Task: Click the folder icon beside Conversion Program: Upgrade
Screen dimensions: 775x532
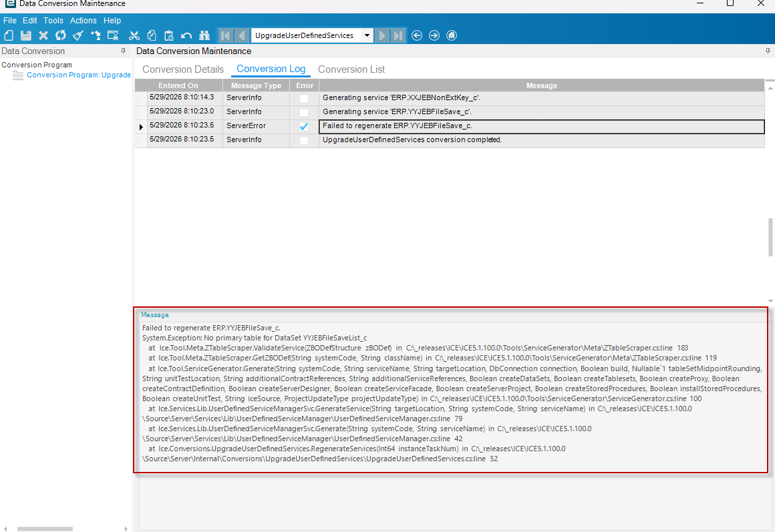Action: pyautogui.click(x=18, y=75)
